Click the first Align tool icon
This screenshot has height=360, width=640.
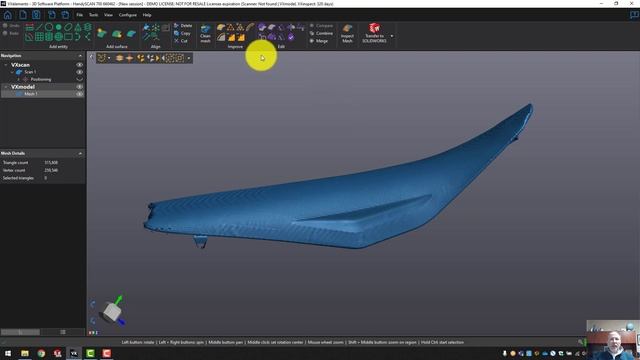point(146,27)
